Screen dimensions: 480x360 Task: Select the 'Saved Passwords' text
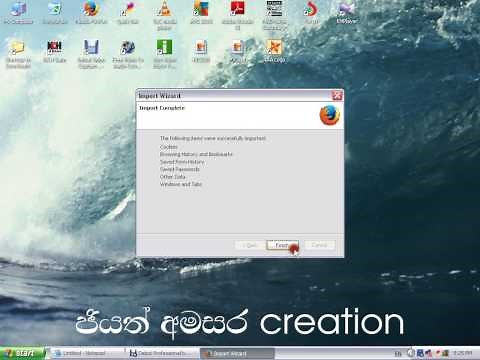(x=180, y=169)
